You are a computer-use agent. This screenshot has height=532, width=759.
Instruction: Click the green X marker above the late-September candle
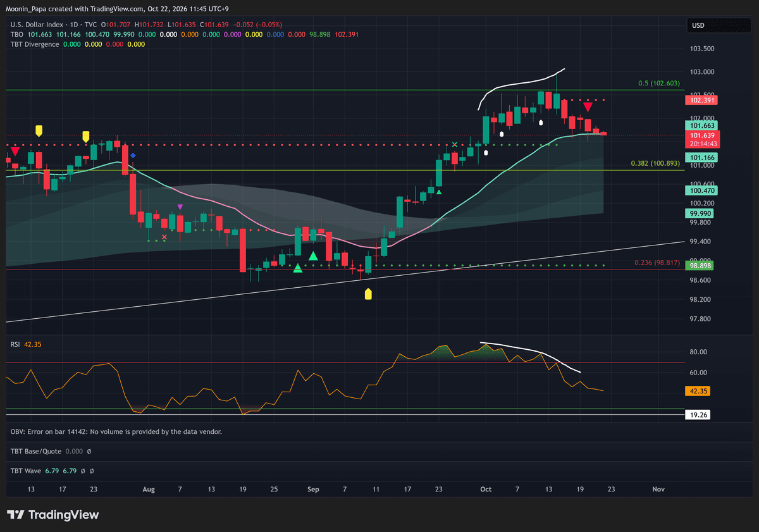[x=455, y=145]
